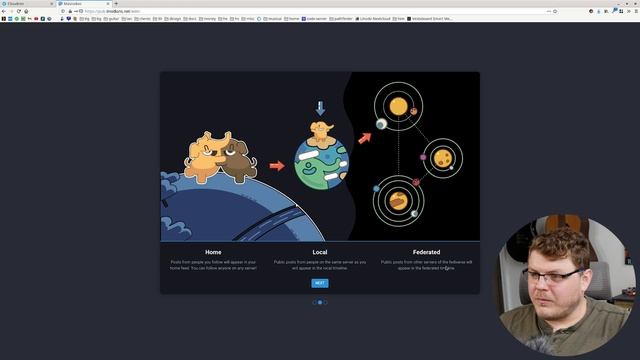Open the page actions three-dot menu in address bar
Viewport: 640px width, 360px height.
click(x=549, y=11)
